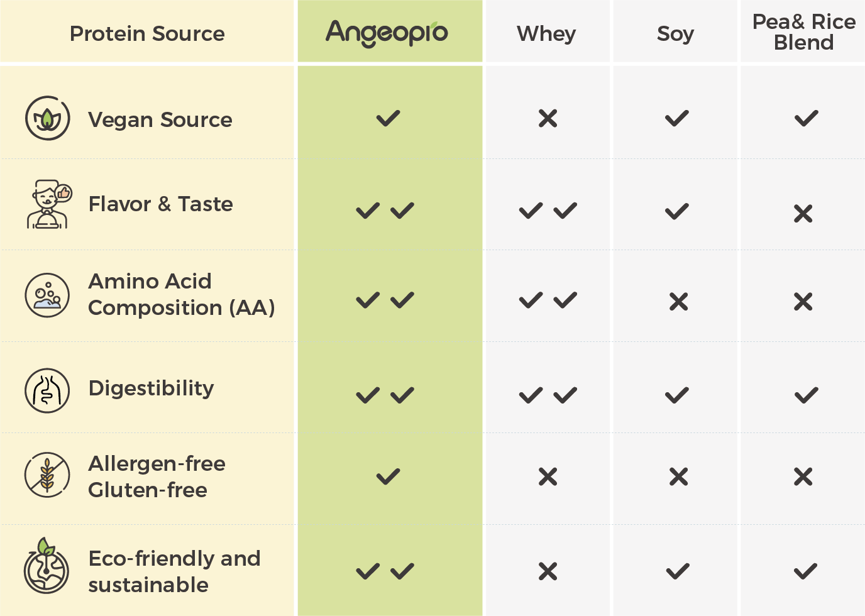Click the checkmark for Angeopro Vegan Source
Viewport: 865px width, 616px height.
point(388,118)
